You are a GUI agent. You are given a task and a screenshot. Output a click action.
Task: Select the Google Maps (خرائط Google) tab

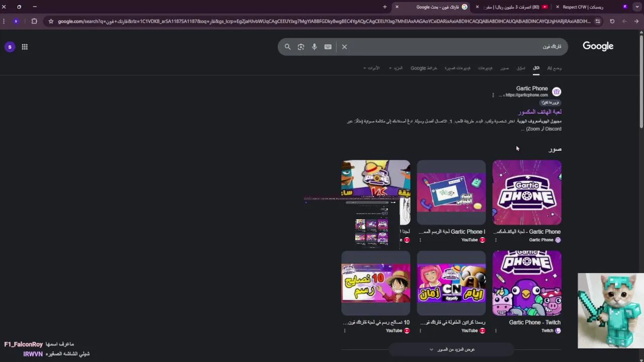click(x=424, y=68)
